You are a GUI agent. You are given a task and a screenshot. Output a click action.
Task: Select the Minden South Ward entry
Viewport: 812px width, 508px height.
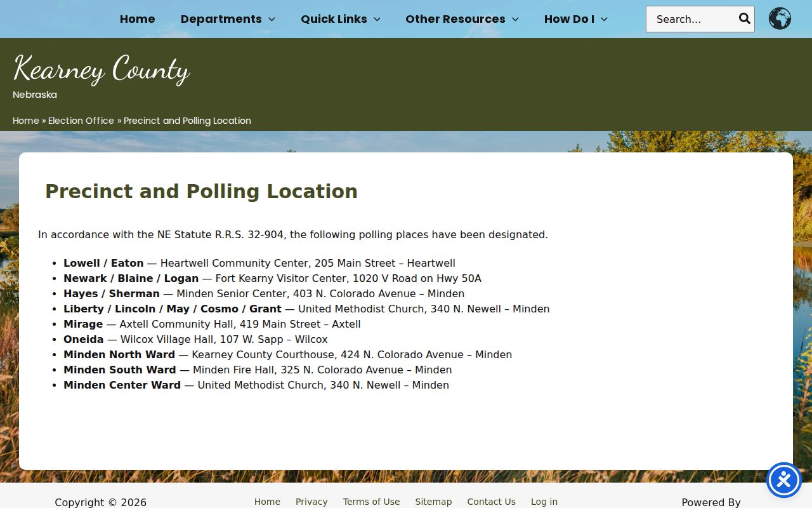258,370
